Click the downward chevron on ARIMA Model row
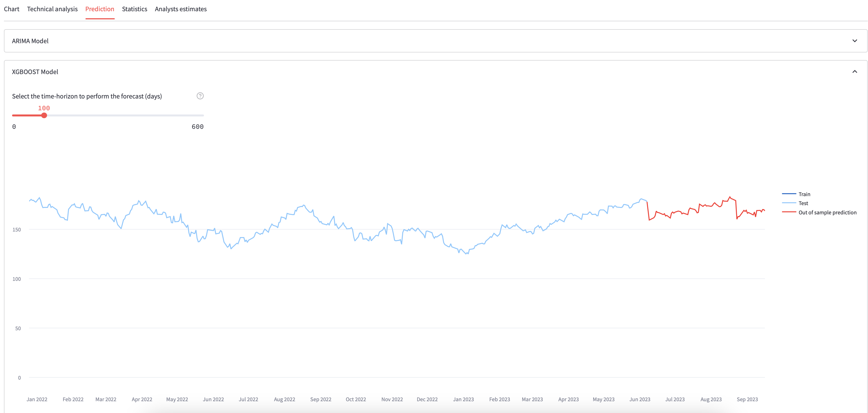 (x=855, y=41)
